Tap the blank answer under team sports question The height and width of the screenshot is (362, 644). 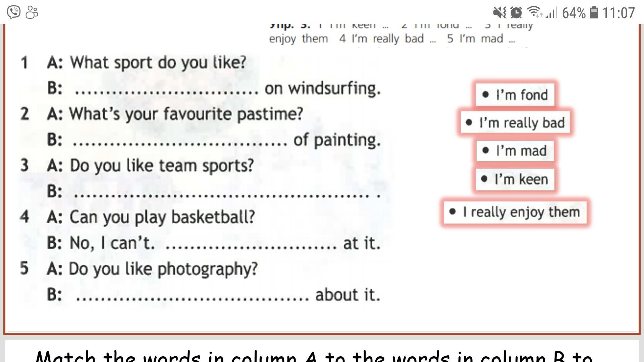click(221, 193)
